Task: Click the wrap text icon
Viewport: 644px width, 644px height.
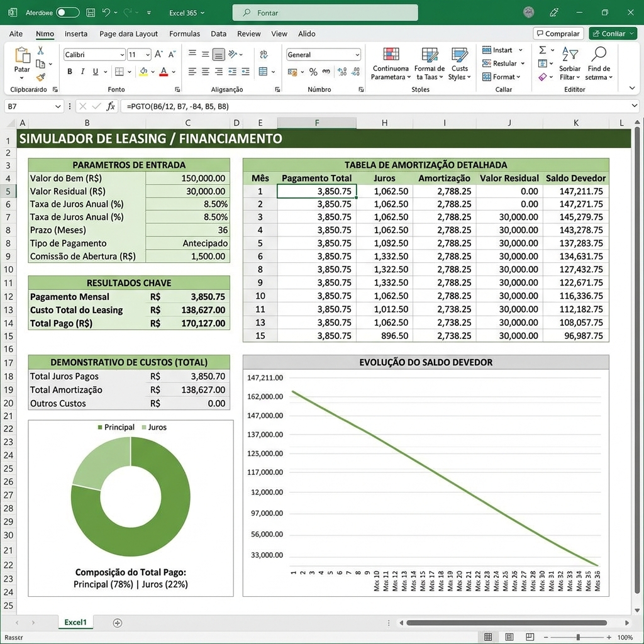Action: click(x=264, y=54)
